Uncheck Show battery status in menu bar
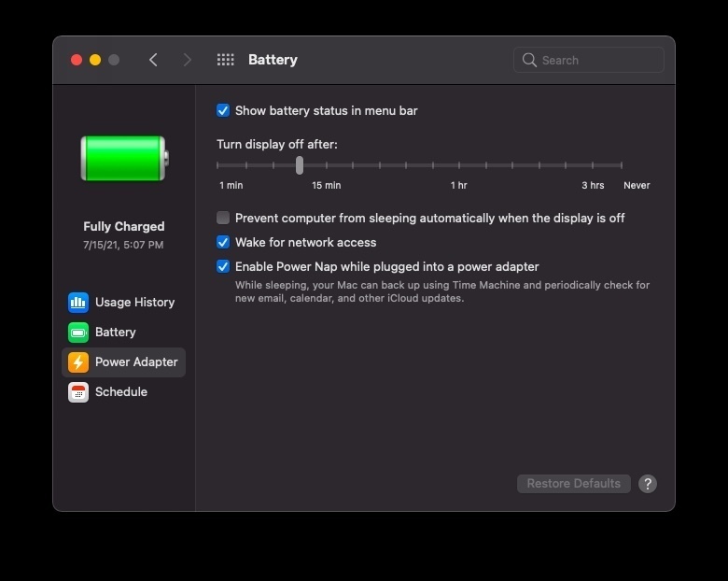 tap(223, 110)
